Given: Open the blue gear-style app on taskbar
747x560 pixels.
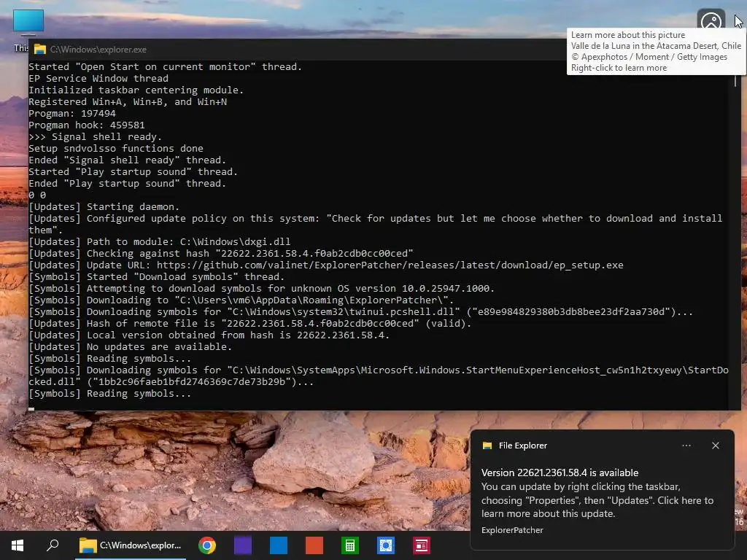Looking at the screenshot, I should click(386, 545).
